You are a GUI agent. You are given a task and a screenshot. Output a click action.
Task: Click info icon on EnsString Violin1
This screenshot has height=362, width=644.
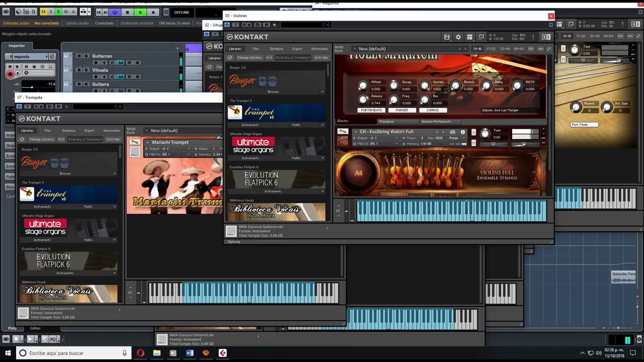(x=463, y=132)
